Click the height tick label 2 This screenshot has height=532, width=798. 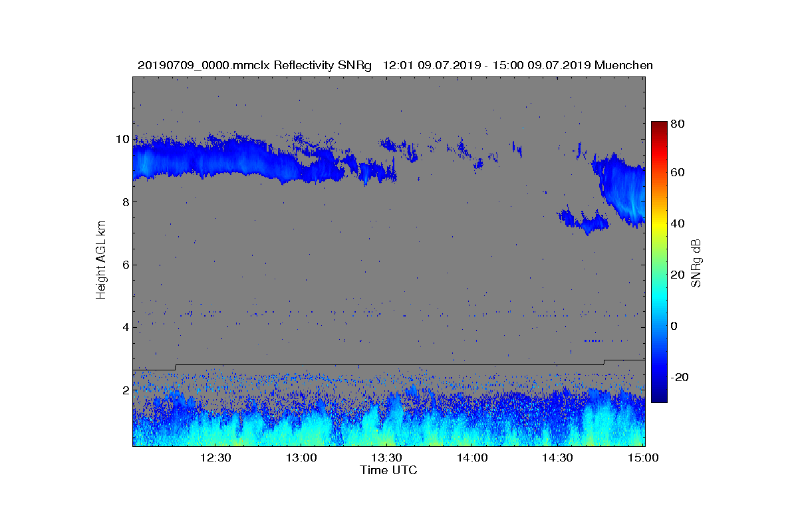(125, 390)
